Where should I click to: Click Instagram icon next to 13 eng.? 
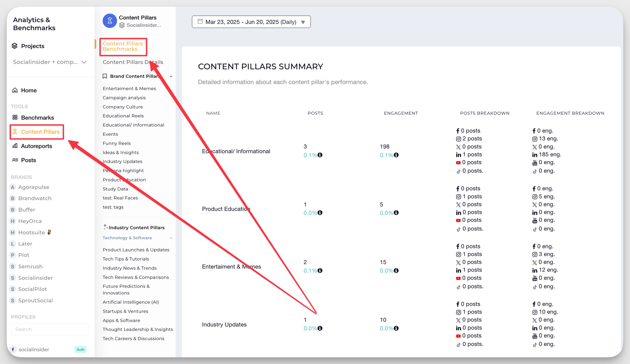[x=535, y=139]
